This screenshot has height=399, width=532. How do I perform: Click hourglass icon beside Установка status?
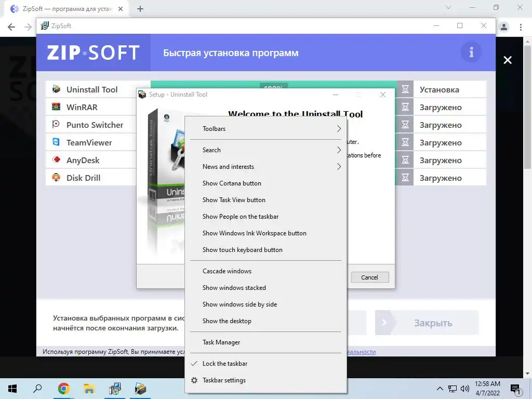pyautogui.click(x=405, y=89)
